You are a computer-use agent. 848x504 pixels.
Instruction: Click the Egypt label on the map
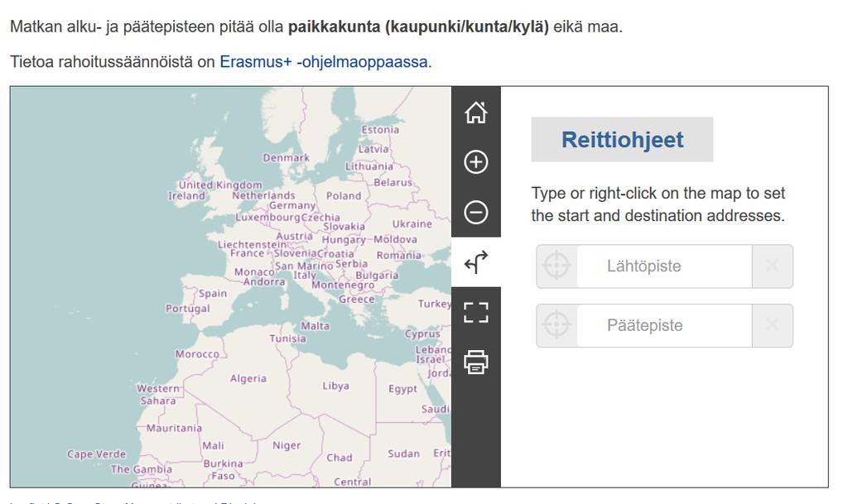tap(402, 389)
